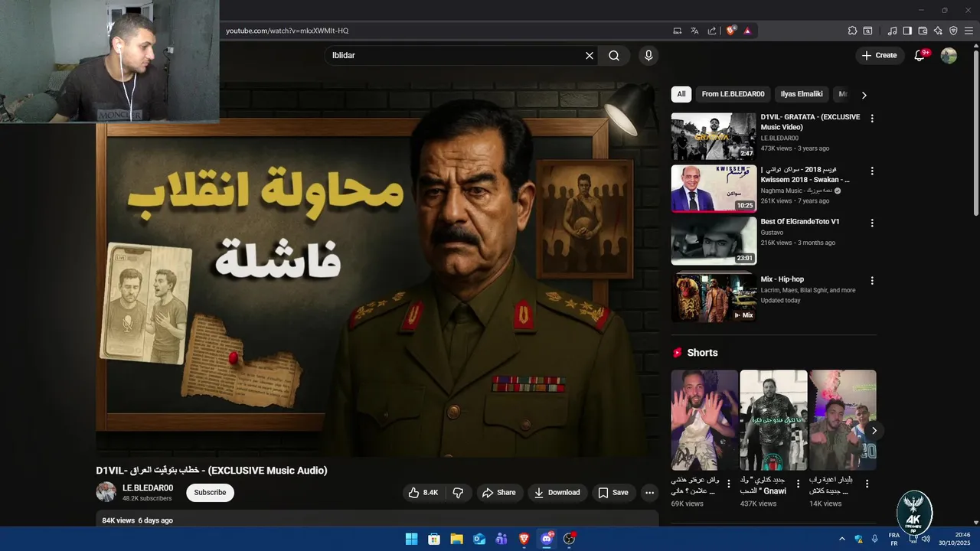Select the All filter chip
This screenshot has height=551, width=980.
(x=681, y=94)
